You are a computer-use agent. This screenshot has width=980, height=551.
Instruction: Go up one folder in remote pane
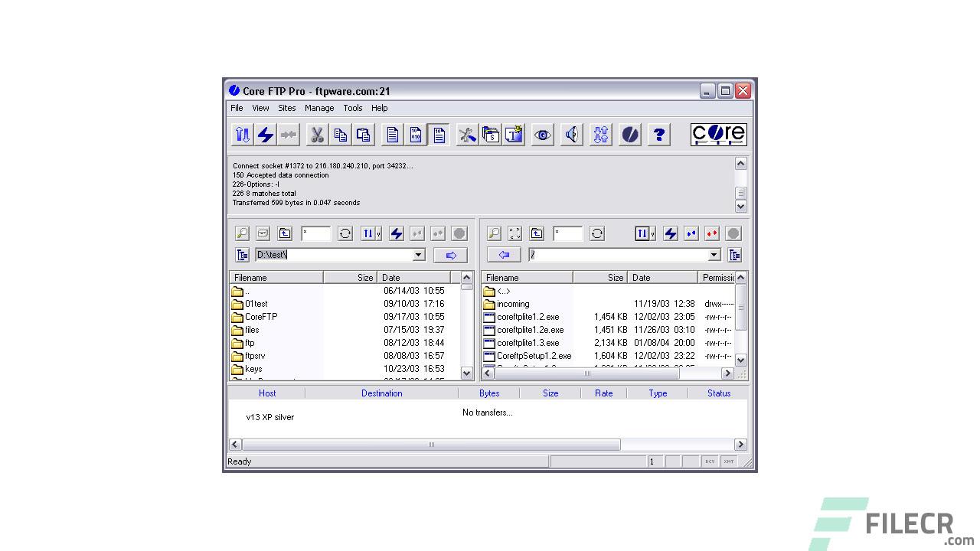pyautogui.click(x=537, y=233)
